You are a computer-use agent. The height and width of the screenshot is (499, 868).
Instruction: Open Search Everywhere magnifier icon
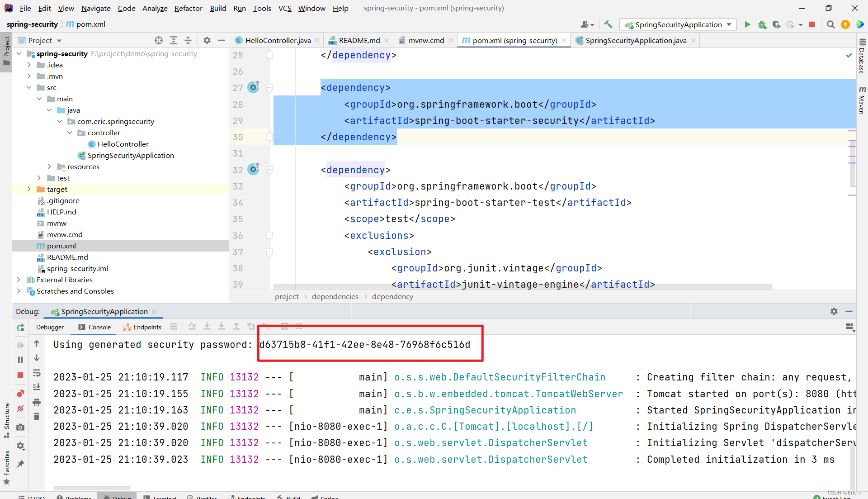pyautogui.click(x=830, y=24)
